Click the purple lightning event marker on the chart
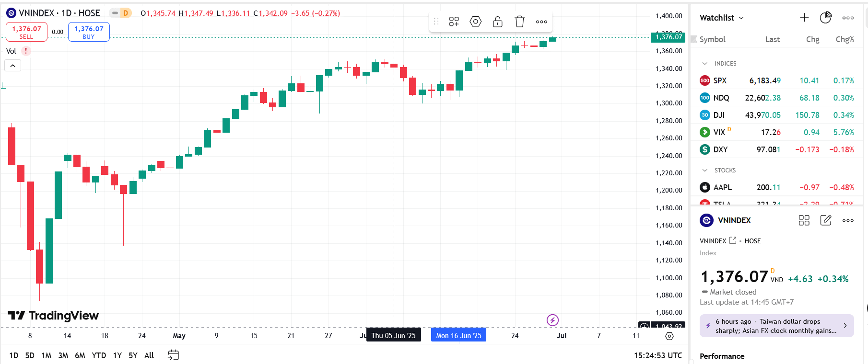Viewport: 868px width, 364px height. 552,320
